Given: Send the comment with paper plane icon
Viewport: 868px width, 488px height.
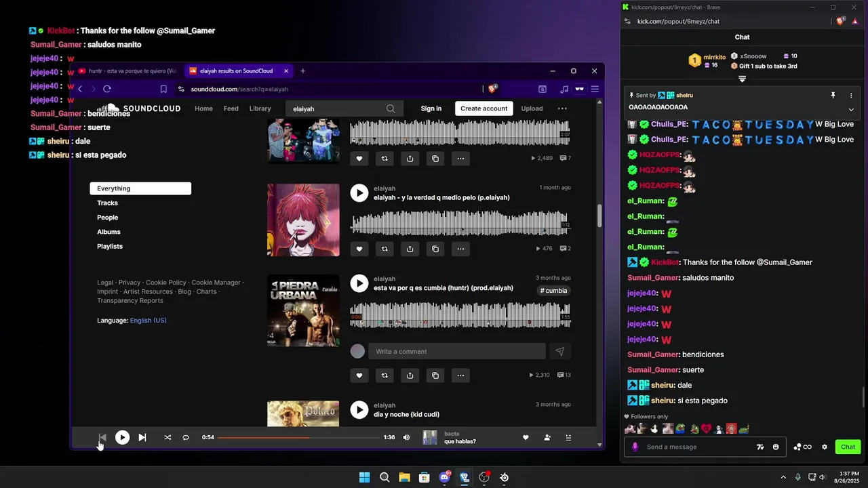Looking at the screenshot, I should pyautogui.click(x=560, y=351).
